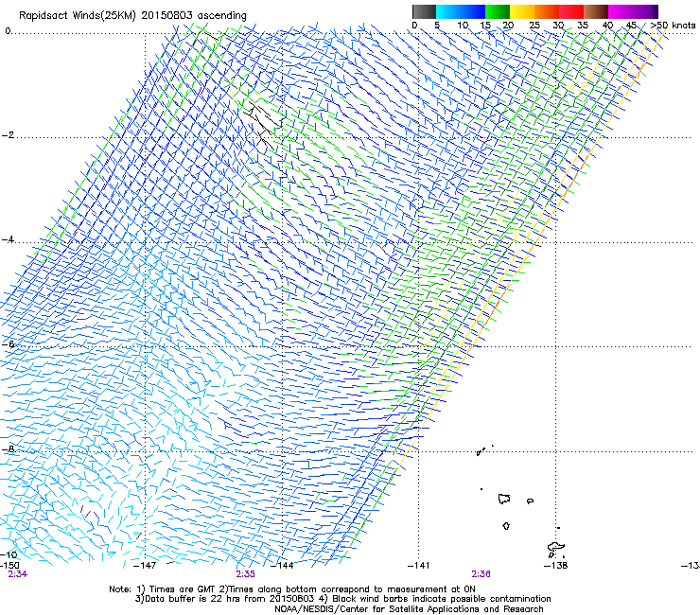
Task: Click the longitude label '-138'
Action: click(556, 566)
